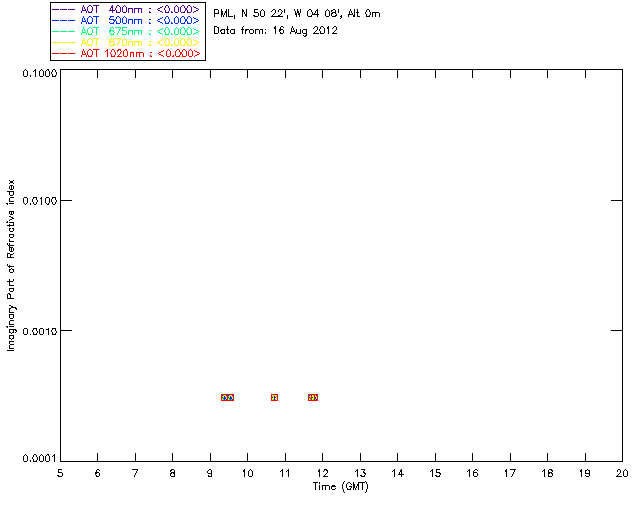The height and width of the screenshot is (512, 640).
Task: Click the x-axis tick label 18
Action: [547, 473]
